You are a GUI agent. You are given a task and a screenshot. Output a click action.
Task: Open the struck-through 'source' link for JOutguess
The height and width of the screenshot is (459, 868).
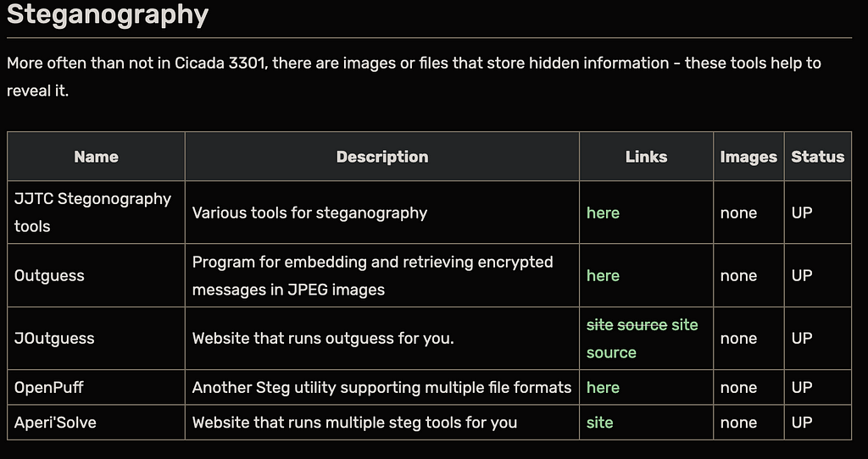point(643,324)
